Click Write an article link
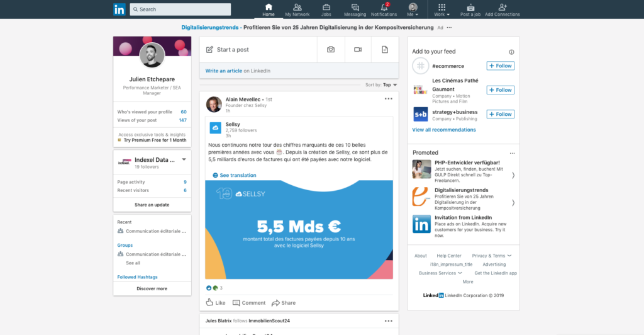The height and width of the screenshot is (335, 644). [x=223, y=71]
